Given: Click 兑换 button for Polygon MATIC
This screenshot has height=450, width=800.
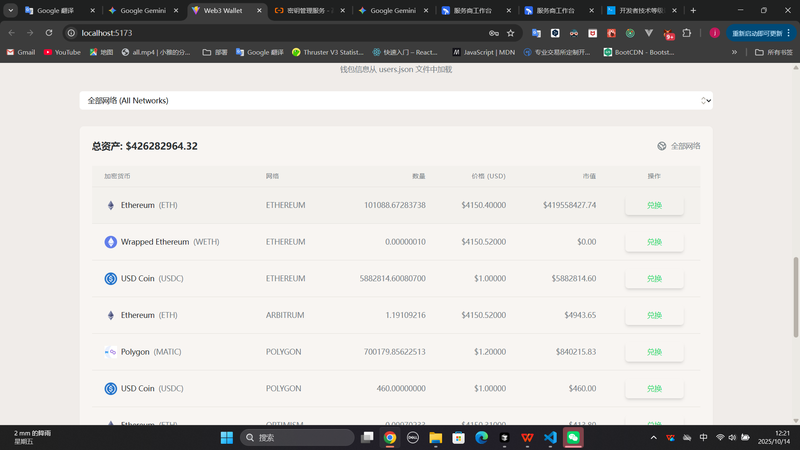Looking at the screenshot, I should tap(654, 352).
